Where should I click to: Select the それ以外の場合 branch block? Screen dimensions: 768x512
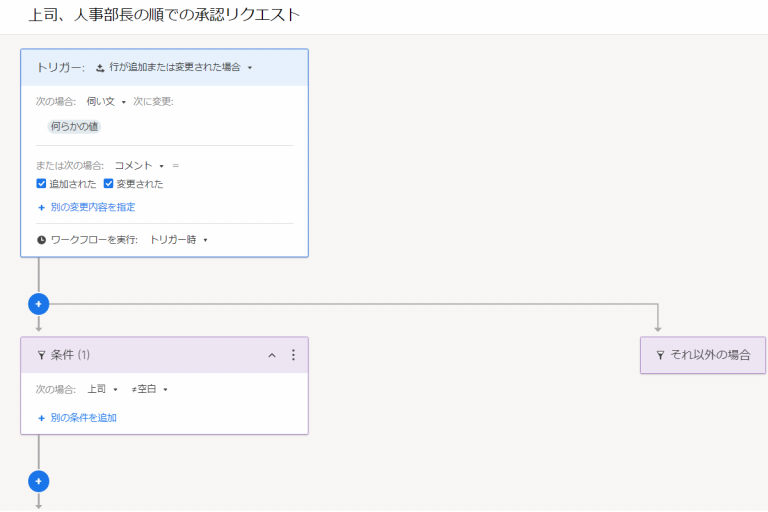[x=703, y=355]
